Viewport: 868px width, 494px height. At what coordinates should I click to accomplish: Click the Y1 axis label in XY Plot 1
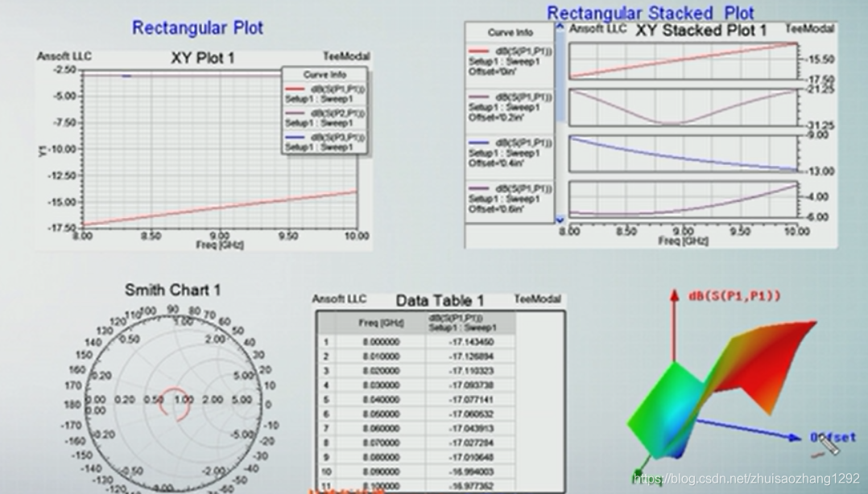pos(43,150)
